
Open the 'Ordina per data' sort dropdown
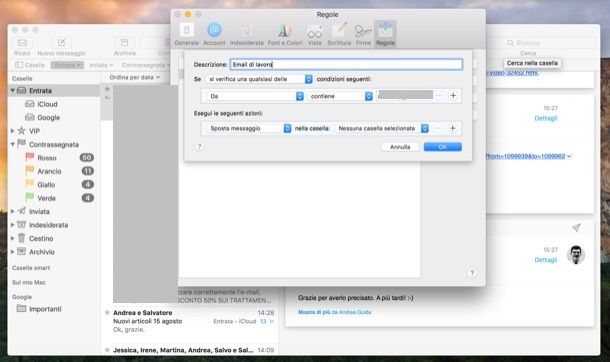point(135,77)
